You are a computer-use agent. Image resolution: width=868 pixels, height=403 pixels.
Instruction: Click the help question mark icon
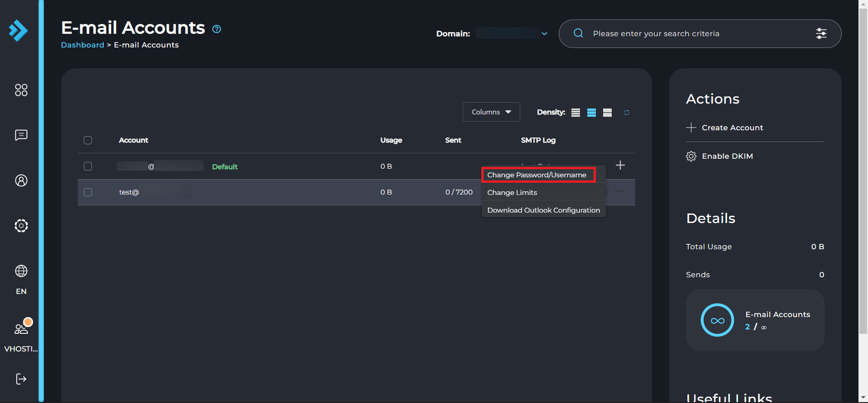click(217, 29)
